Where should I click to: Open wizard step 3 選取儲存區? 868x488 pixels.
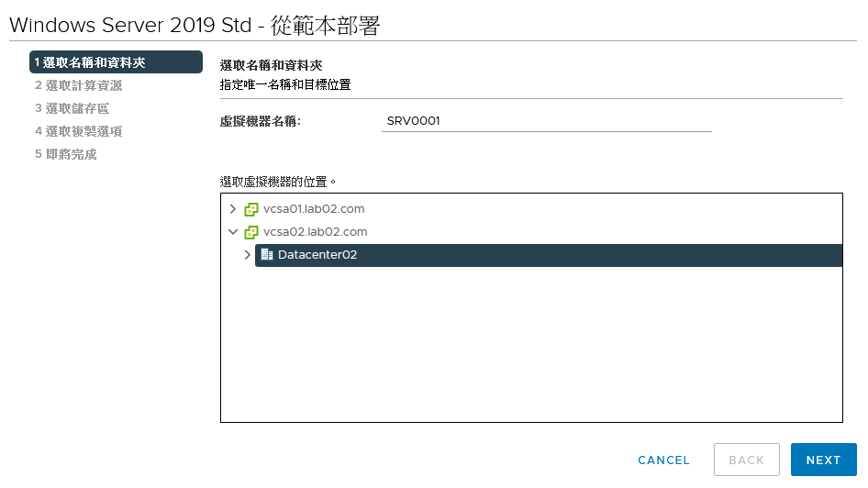tap(72, 108)
